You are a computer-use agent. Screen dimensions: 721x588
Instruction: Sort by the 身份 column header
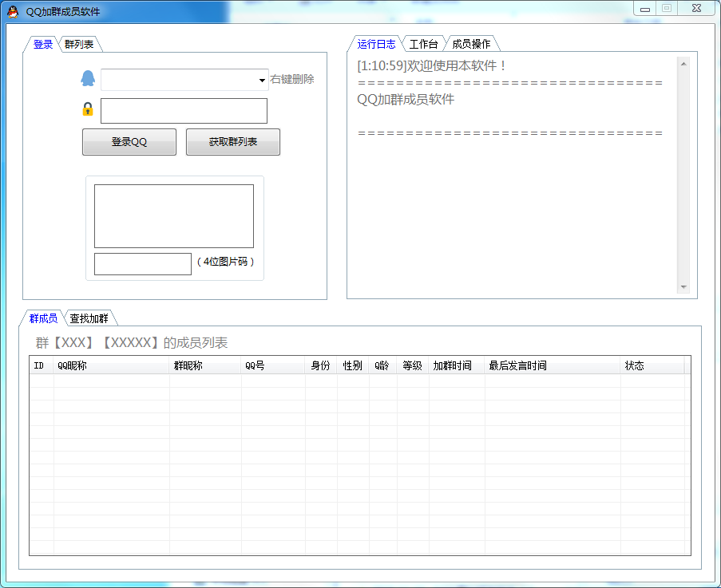pyautogui.click(x=321, y=365)
